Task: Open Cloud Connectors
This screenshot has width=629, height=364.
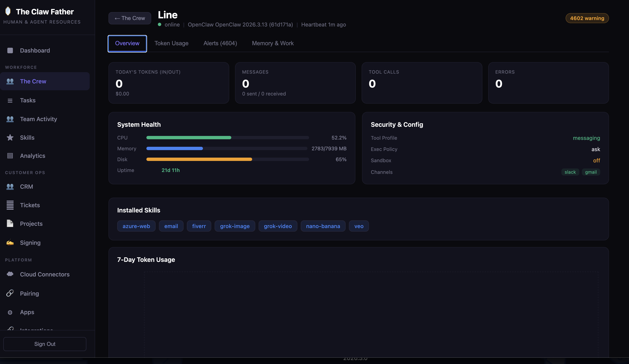Action: tap(45, 274)
